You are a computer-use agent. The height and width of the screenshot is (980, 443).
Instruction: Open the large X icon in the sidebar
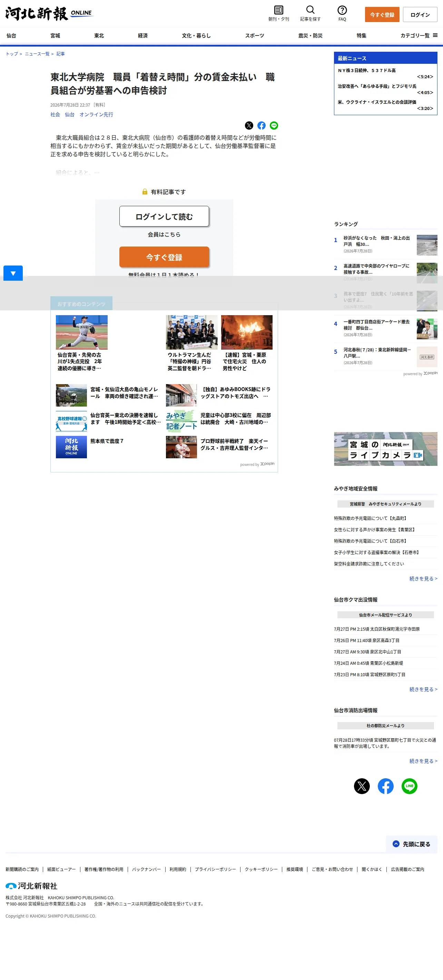pos(362,786)
